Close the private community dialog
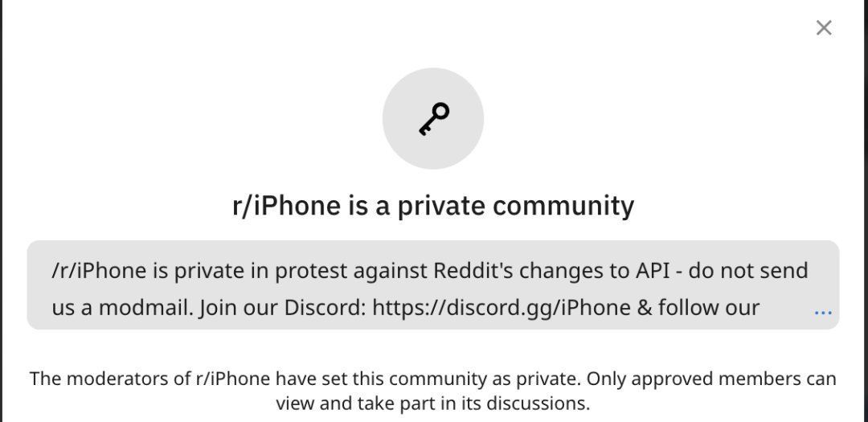Image resolution: width=868 pixels, height=422 pixels. 824,27
